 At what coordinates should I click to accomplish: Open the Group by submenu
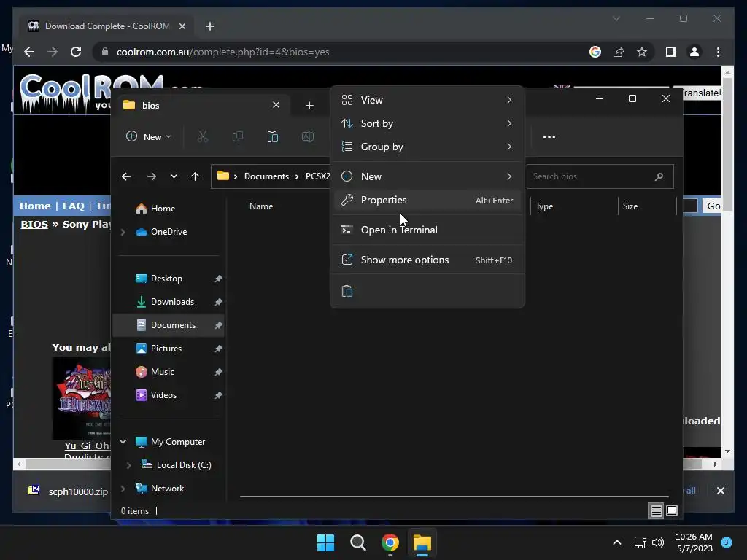click(x=427, y=147)
